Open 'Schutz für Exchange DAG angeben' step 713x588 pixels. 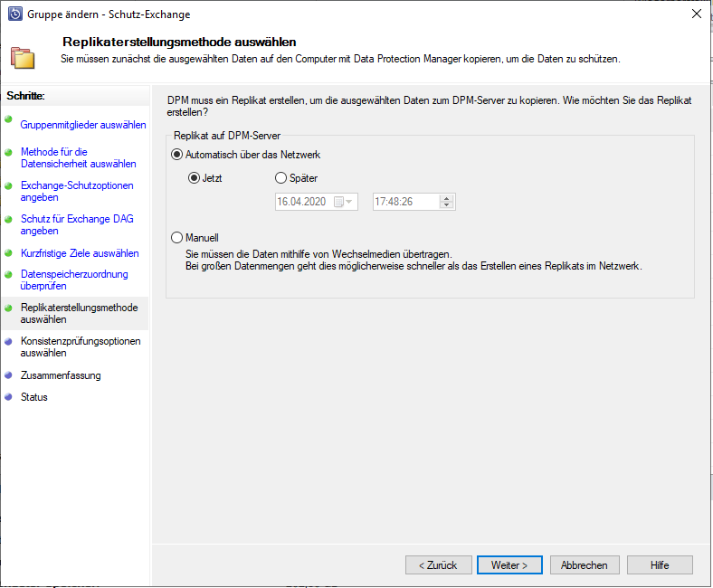click(77, 224)
